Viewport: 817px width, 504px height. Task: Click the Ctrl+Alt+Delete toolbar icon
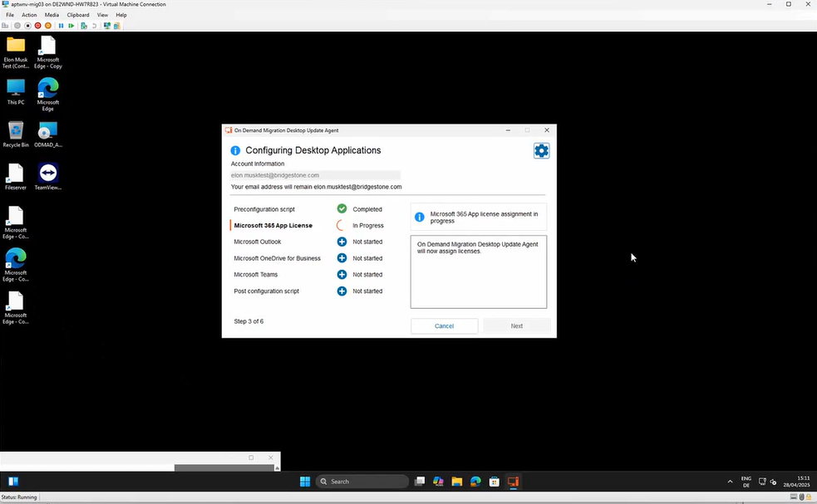pos(5,26)
